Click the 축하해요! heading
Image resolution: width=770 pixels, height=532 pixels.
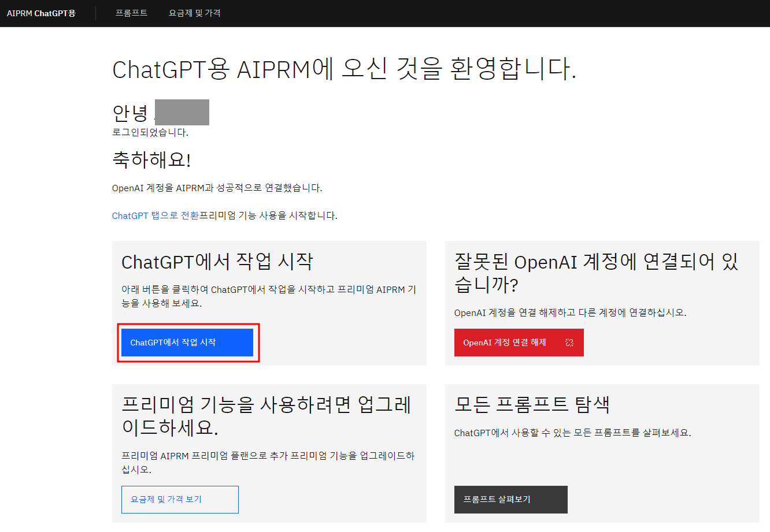tap(151, 159)
